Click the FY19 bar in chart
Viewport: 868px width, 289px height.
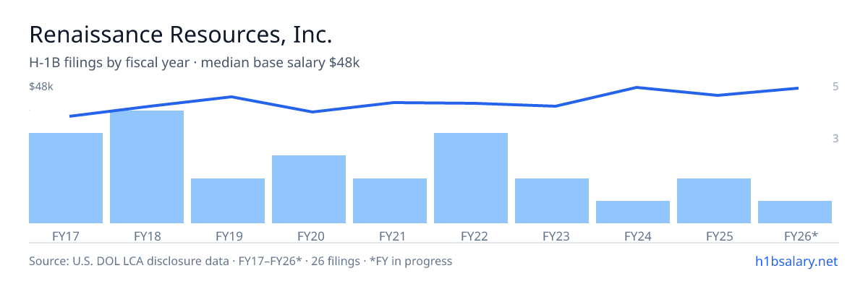point(228,201)
